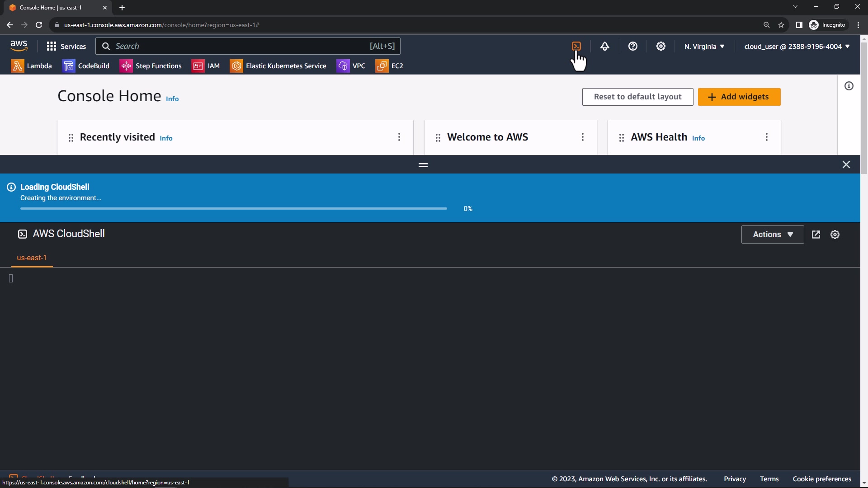Click Reset to default layout button
This screenshot has width=868, height=488.
pyautogui.click(x=637, y=97)
